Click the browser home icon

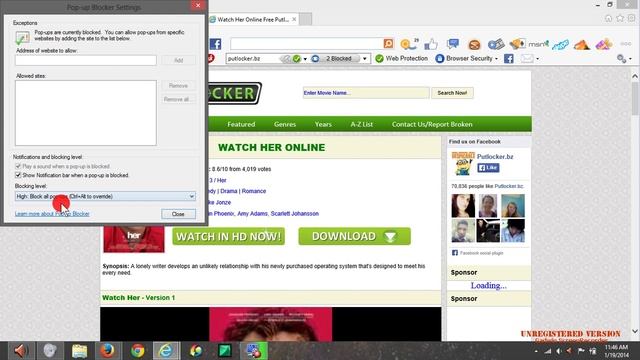click(608, 18)
